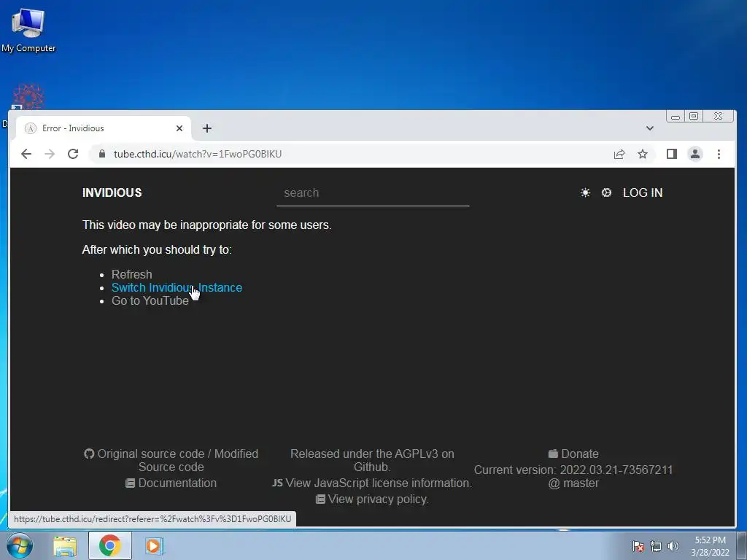Reload the page with refresh icon
Image resolution: width=747 pixels, height=560 pixels.
click(x=73, y=154)
